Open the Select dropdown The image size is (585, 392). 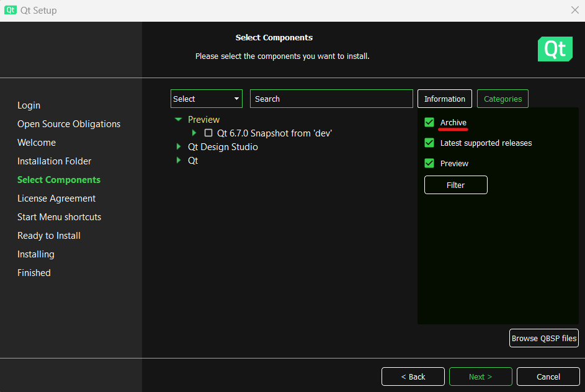point(206,99)
